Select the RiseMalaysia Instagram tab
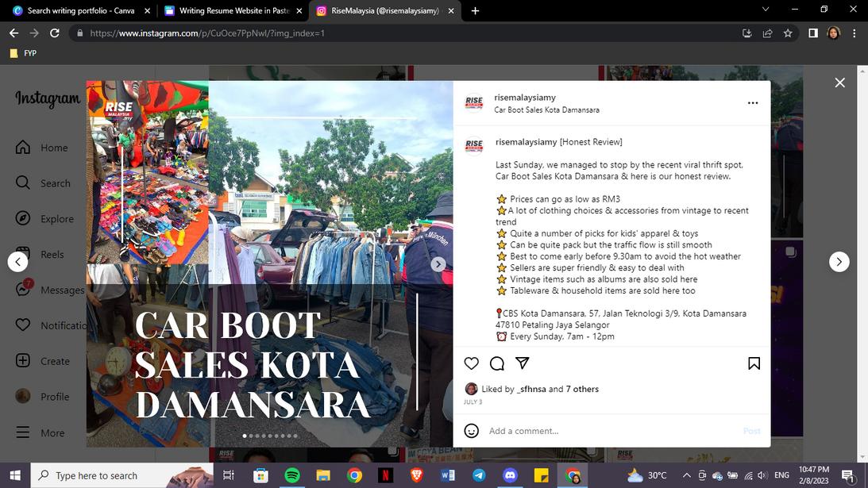 click(x=384, y=10)
